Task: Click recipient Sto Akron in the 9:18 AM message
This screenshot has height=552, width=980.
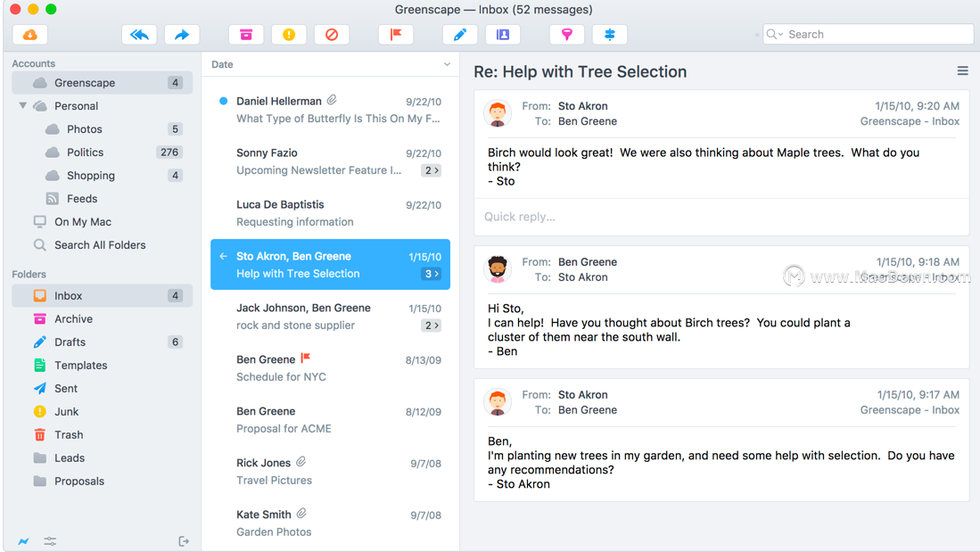Action: click(x=582, y=277)
